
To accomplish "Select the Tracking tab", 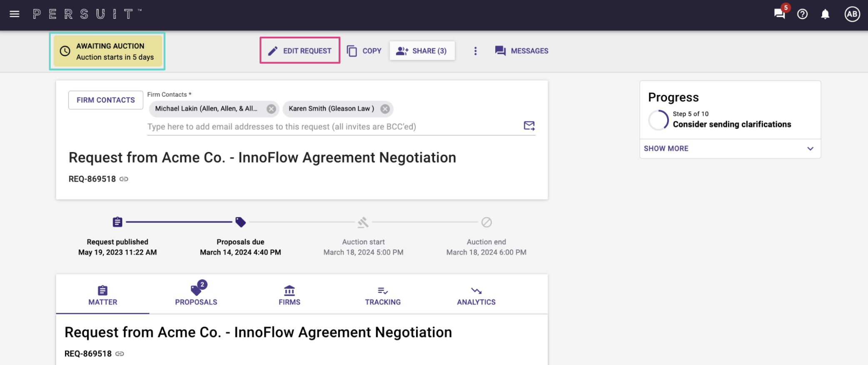I will 383,295.
